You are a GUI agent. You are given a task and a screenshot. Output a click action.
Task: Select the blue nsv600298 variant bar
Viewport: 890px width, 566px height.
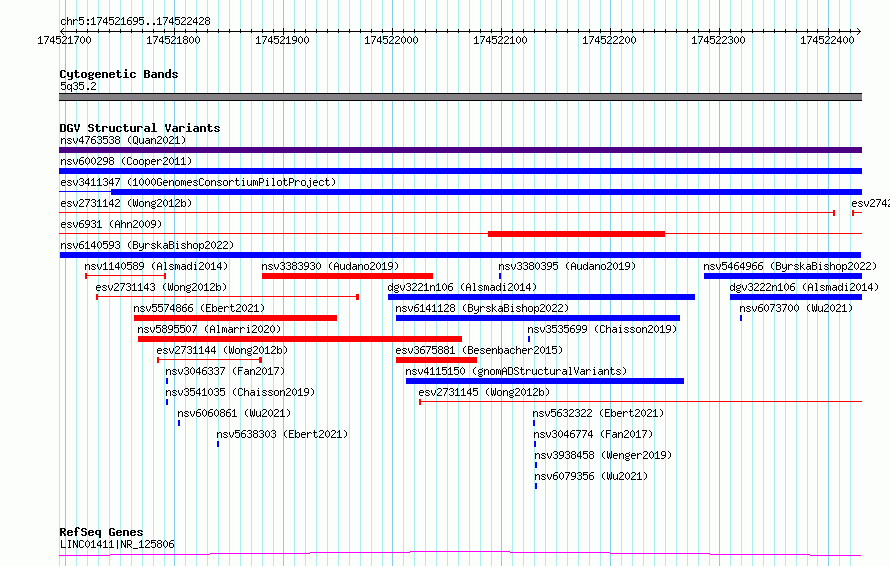tap(460, 171)
